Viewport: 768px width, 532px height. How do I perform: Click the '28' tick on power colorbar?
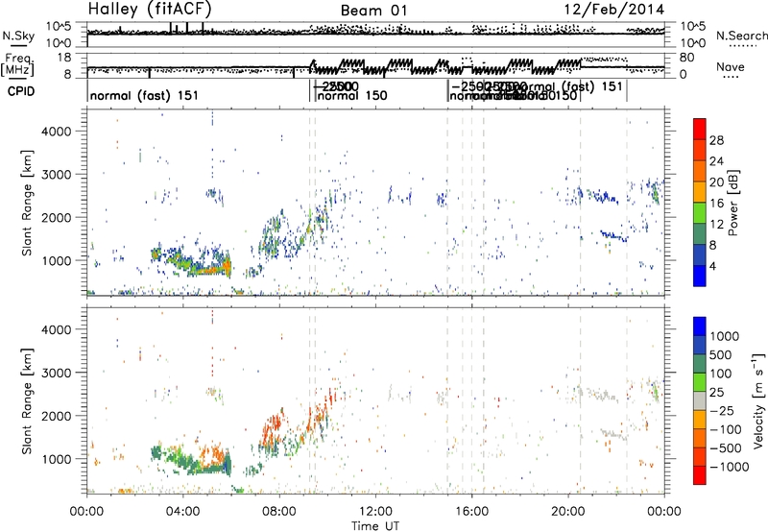pos(716,140)
